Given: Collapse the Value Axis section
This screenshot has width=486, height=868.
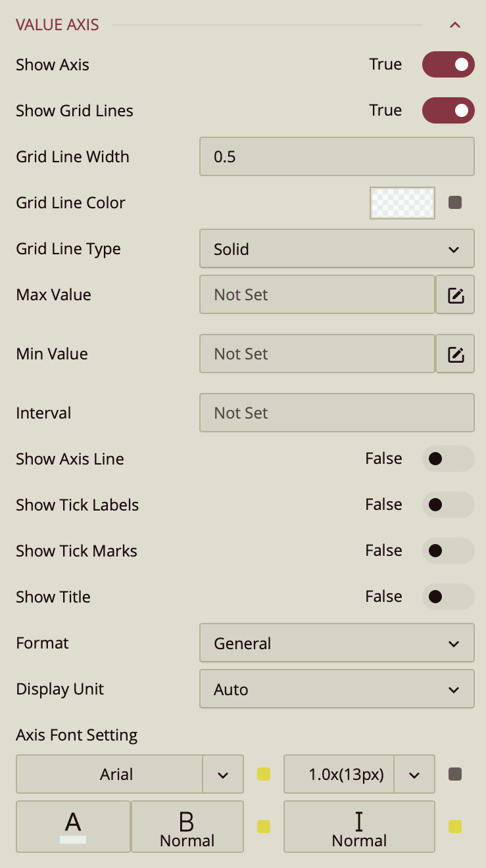Looking at the screenshot, I should coord(454,25).
